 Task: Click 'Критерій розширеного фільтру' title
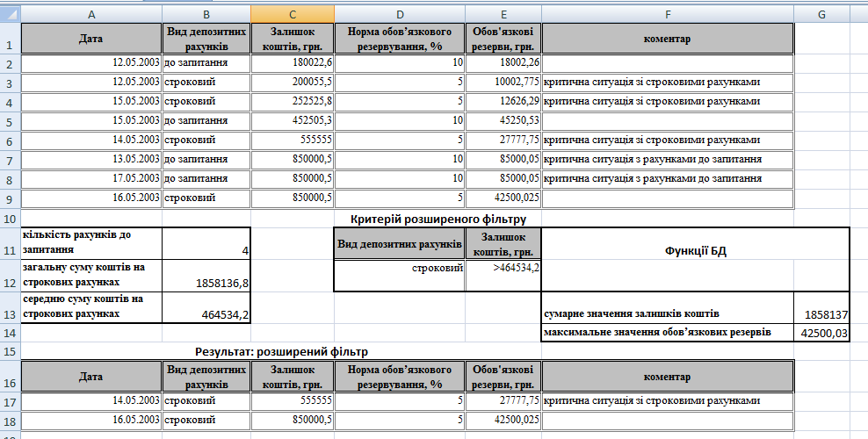coord(438,219)
